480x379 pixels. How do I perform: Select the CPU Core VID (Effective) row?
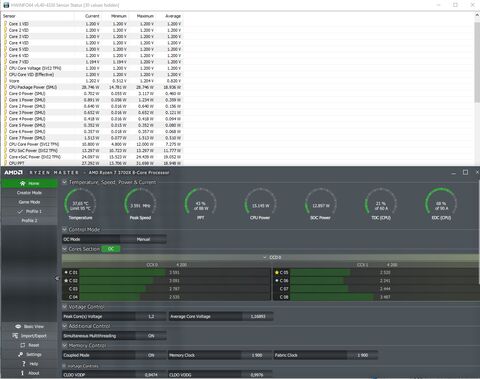(x=93, y=74)
